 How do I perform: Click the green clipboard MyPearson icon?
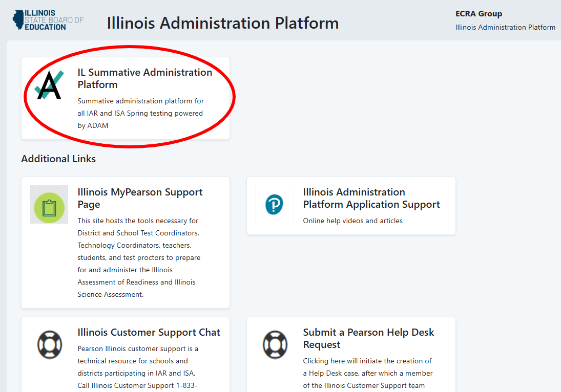pos(49,204)
